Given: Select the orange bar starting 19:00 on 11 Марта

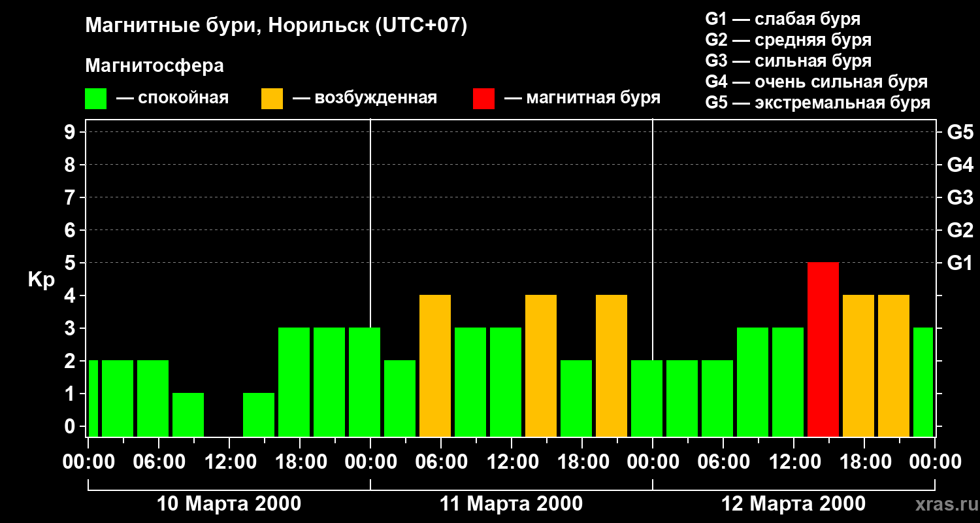Looking at the screenshot, I should [612, 365].
